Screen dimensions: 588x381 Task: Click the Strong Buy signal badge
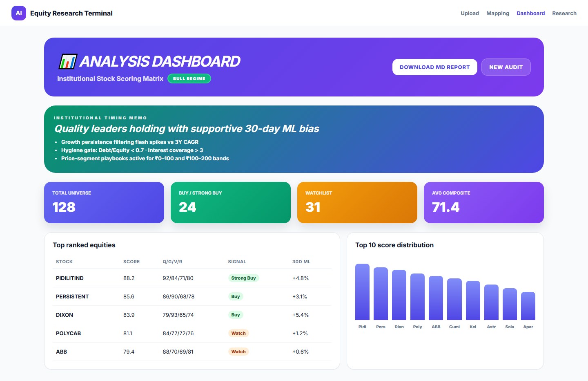point(243,278)
